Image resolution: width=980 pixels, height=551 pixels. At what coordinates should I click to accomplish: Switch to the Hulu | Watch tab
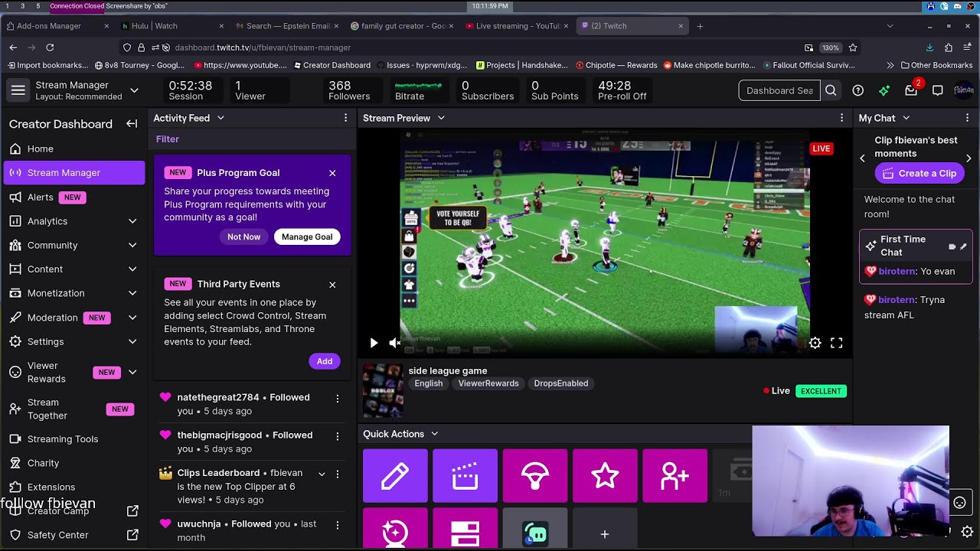[x=172, y=26]
